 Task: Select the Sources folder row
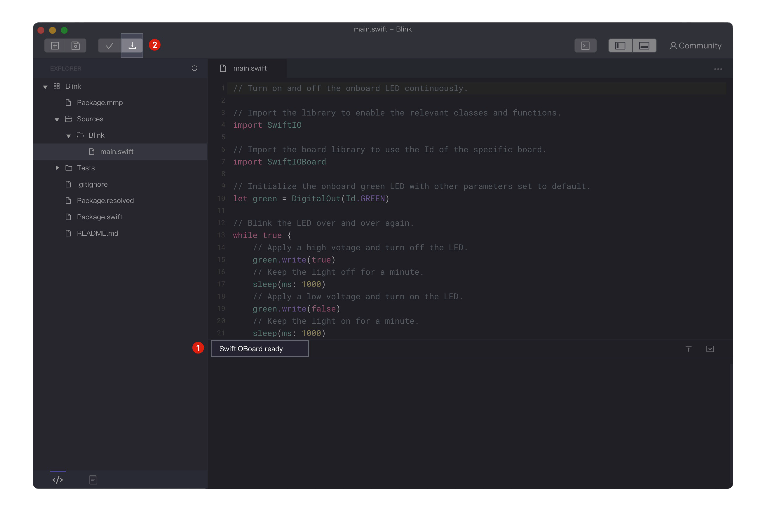[120, 119]
